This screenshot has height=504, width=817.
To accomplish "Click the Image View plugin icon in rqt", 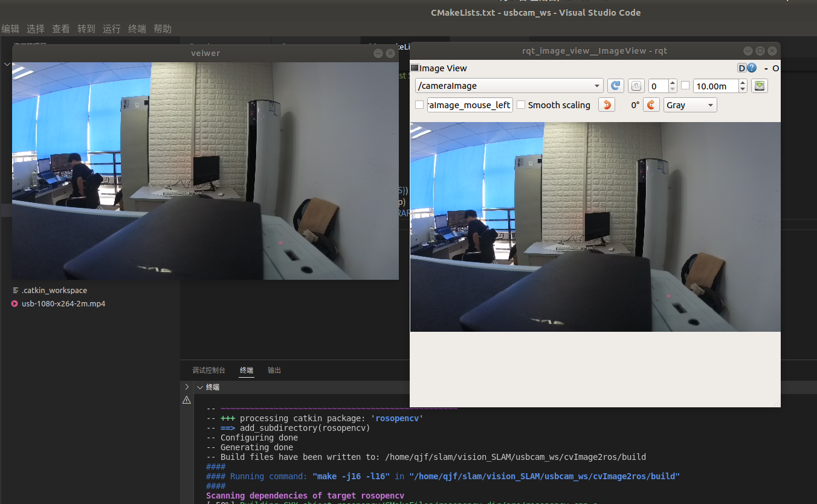I will 415,68.
